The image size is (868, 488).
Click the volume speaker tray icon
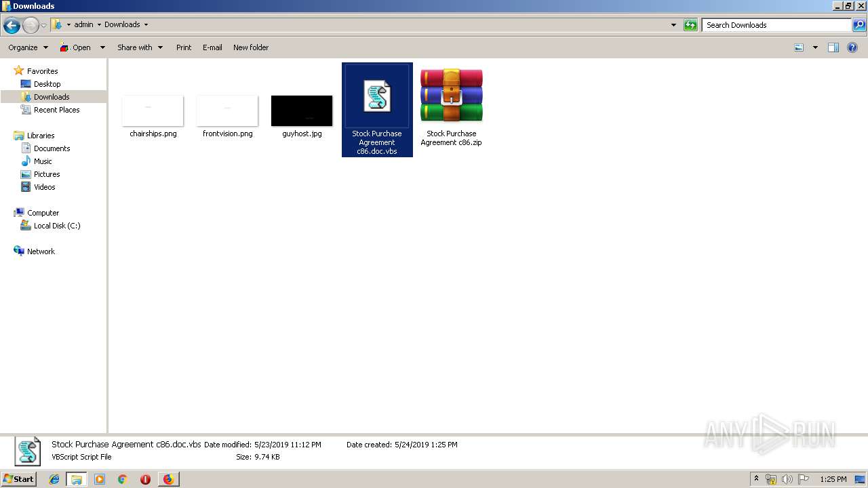pos(787,479)
